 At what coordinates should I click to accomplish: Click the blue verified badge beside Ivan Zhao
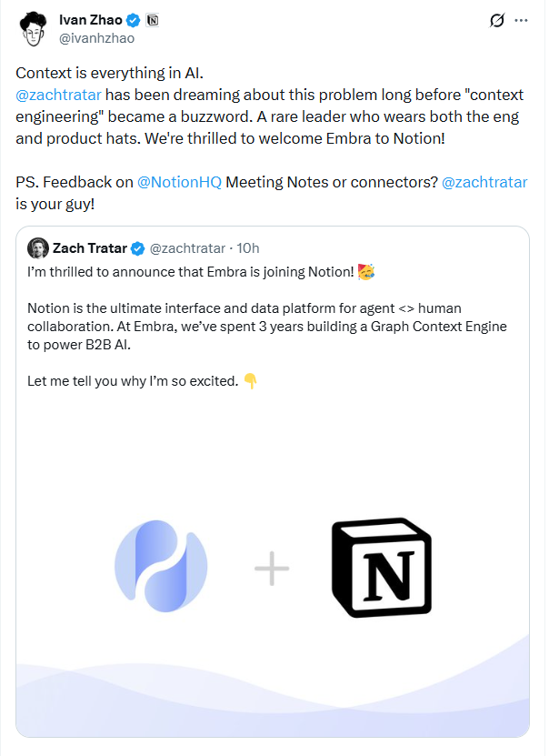(134, 19)
